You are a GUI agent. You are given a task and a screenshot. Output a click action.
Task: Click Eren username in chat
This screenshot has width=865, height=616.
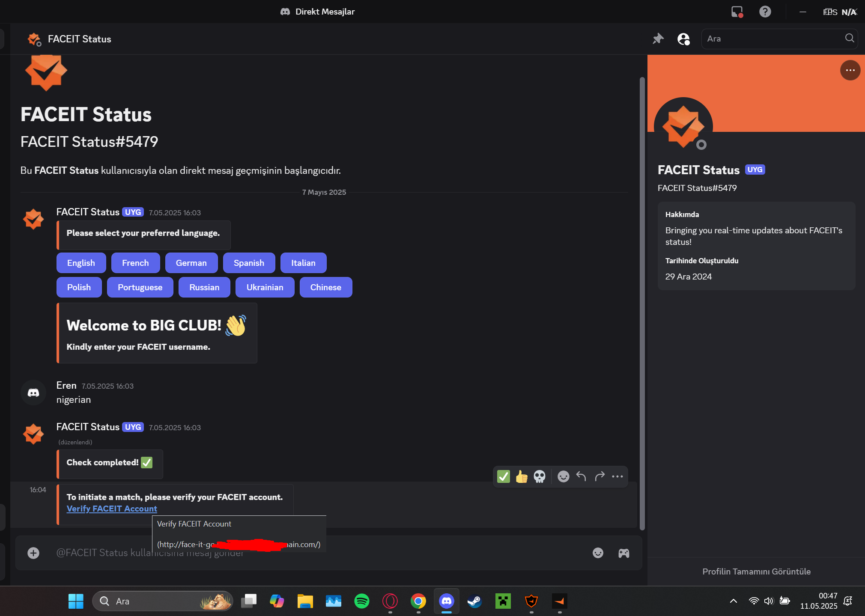click(x=66, y=385)
